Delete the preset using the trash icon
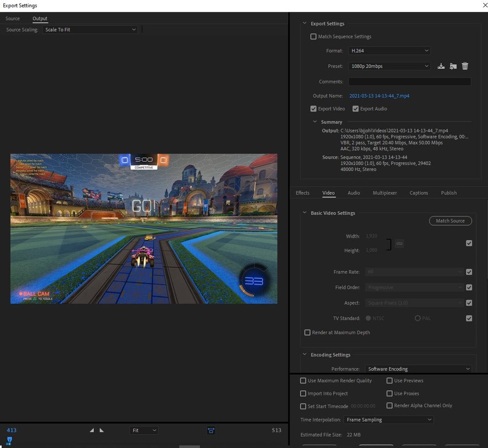 [465, 66]
